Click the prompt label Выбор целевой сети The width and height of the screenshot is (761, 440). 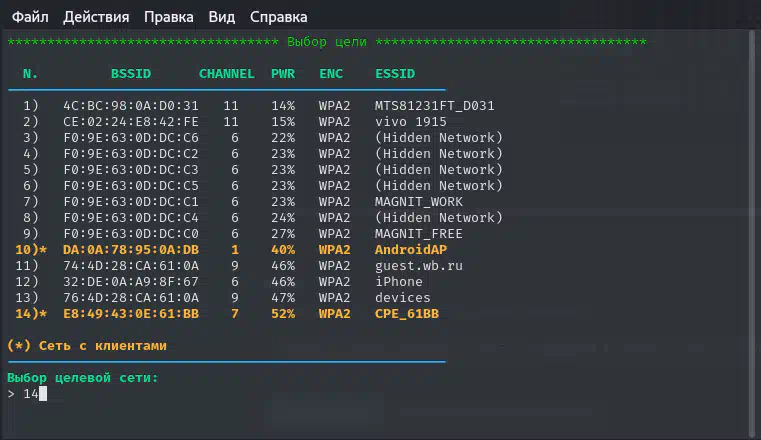(83, 377)
